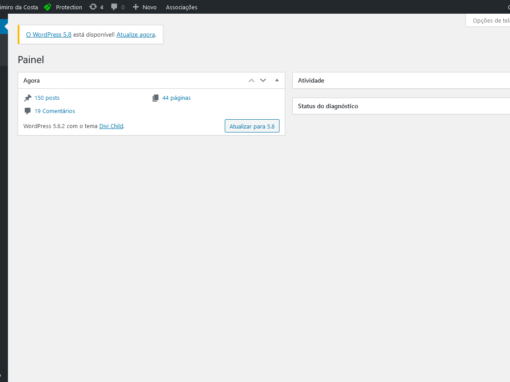This screenshot has height=382, width=510.
Task: Click the pages icon beside 44 páginas
Action: pos(155,98)
